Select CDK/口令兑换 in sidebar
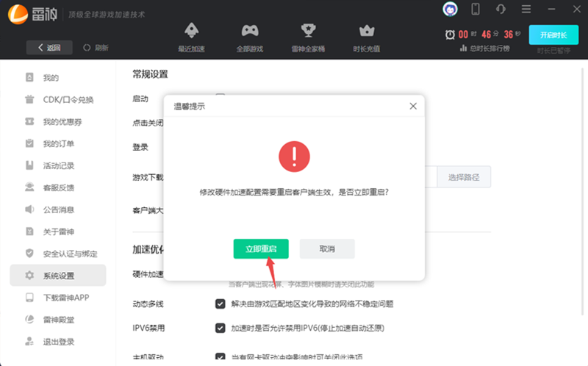The image size is (588, 366). 58,100
